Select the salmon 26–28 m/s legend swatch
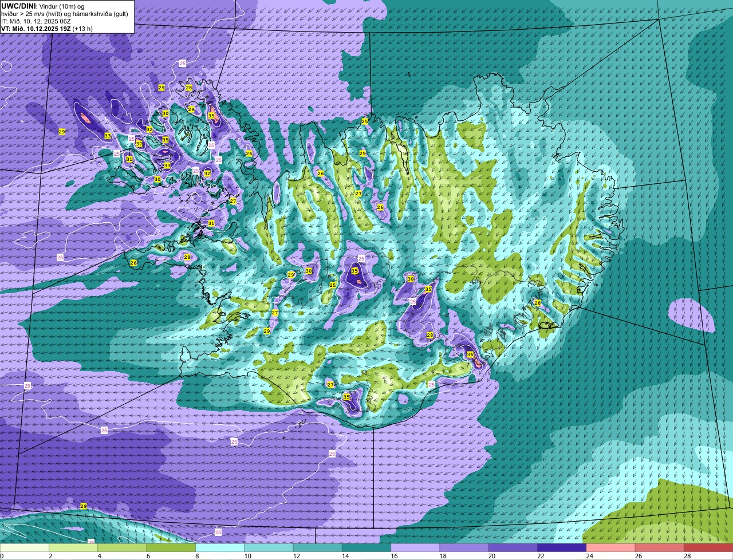733x560 pixels. click(660, 548)
